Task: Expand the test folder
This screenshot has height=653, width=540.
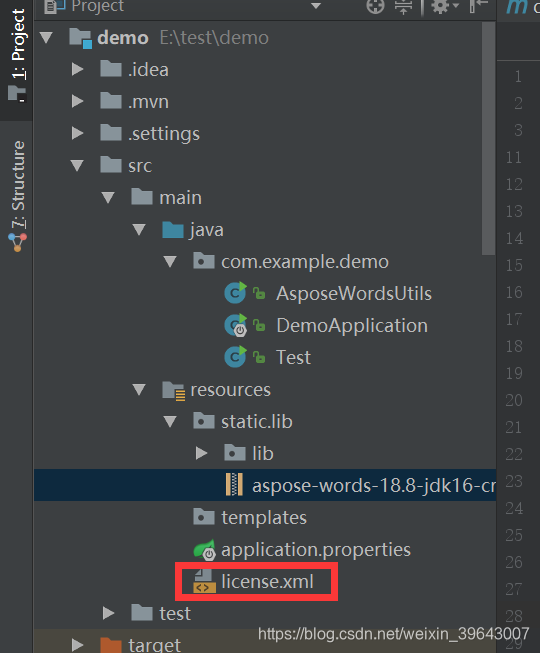Action: click(109, 613)
